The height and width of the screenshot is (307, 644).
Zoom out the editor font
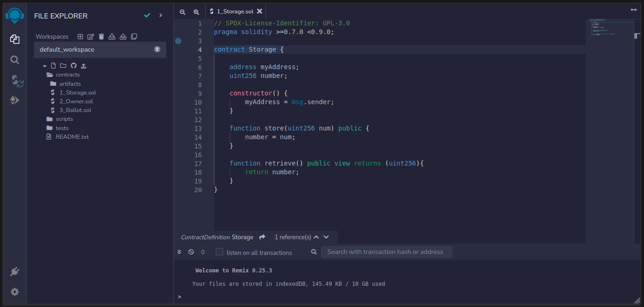(x=183, y=12)
